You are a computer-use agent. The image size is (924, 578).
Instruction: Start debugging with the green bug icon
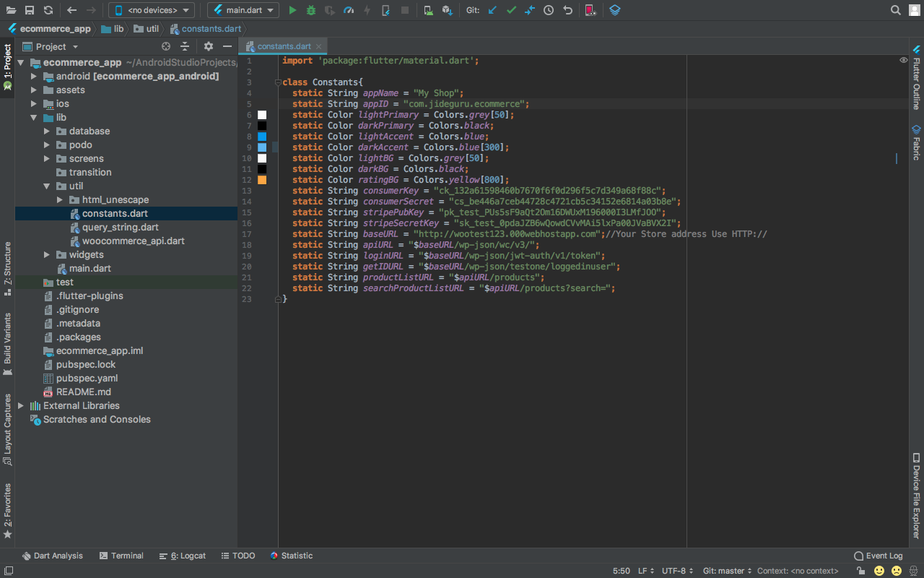pos(311,10)
